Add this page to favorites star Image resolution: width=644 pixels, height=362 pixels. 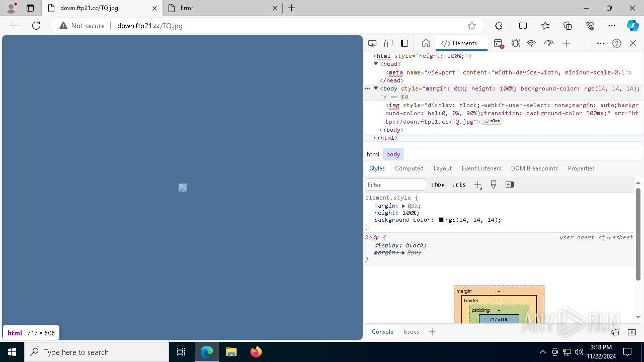click(472, 26)
